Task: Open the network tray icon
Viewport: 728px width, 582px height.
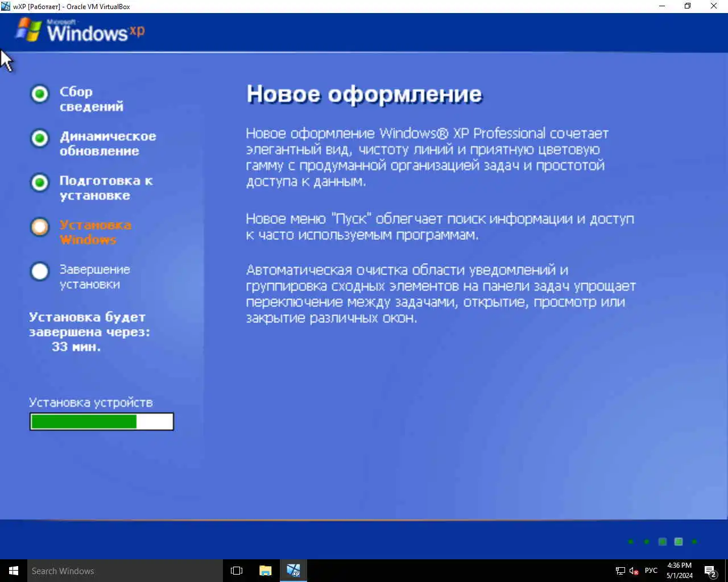Action: coord(621,571)
